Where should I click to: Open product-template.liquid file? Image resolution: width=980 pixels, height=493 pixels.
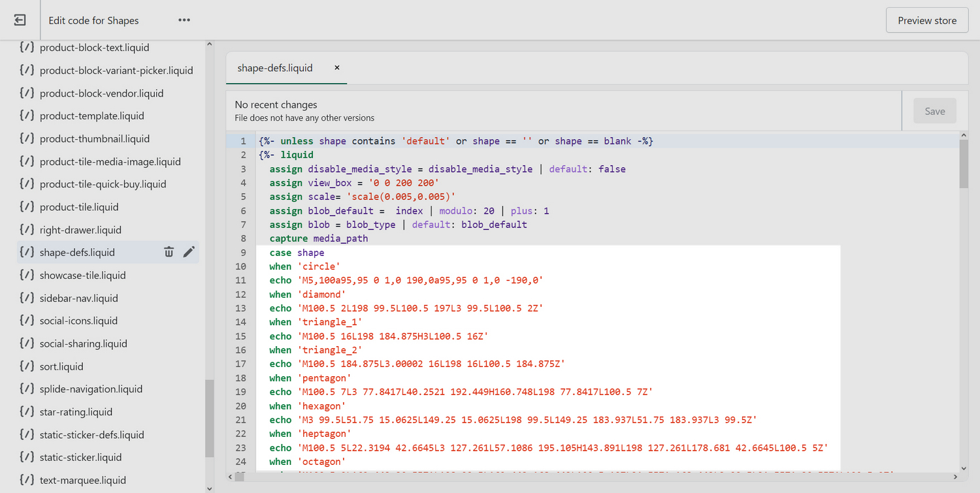click(92, 116)
